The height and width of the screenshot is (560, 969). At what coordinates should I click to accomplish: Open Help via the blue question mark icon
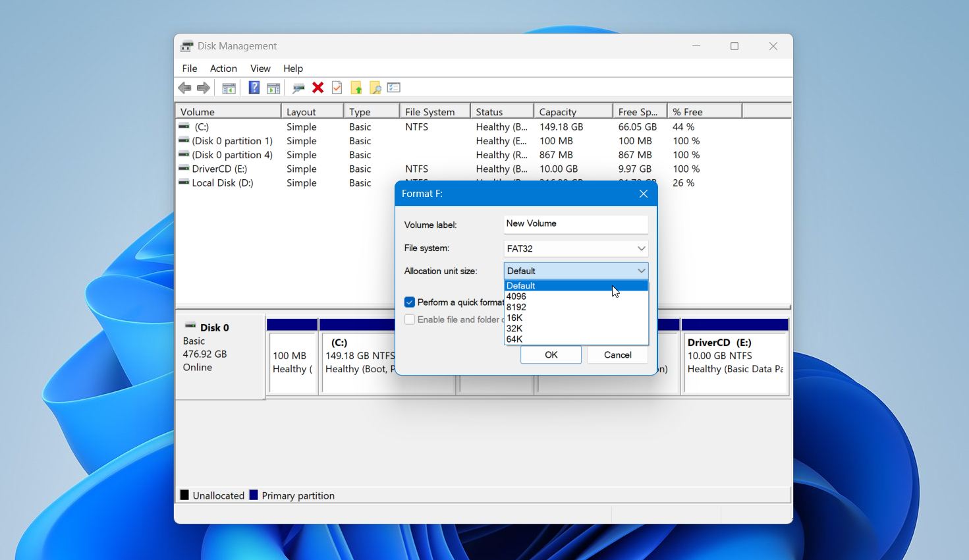[254, 88]
